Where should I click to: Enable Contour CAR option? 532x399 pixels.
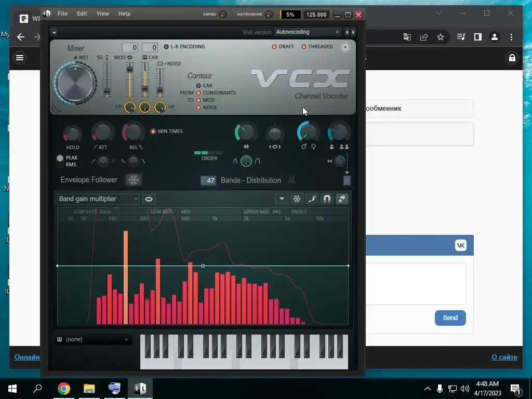click(198, 86)
